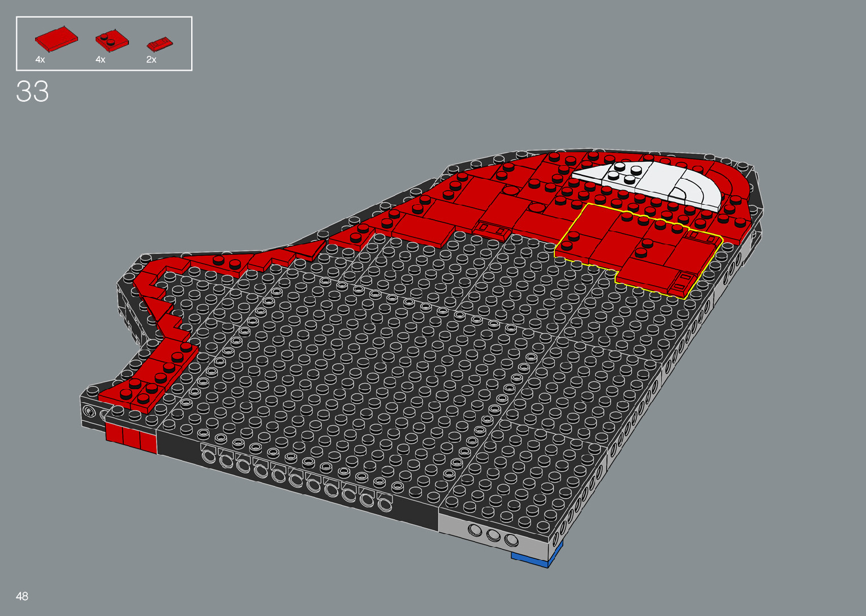Click the three red bricks on front edge
The image size is (866, 616).
pos(131,438)
